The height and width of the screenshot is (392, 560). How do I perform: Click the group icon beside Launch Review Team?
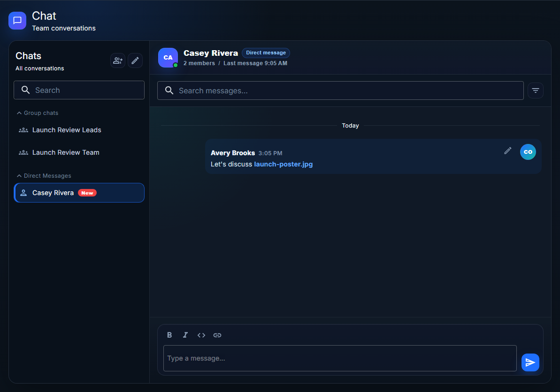[23, 153]
